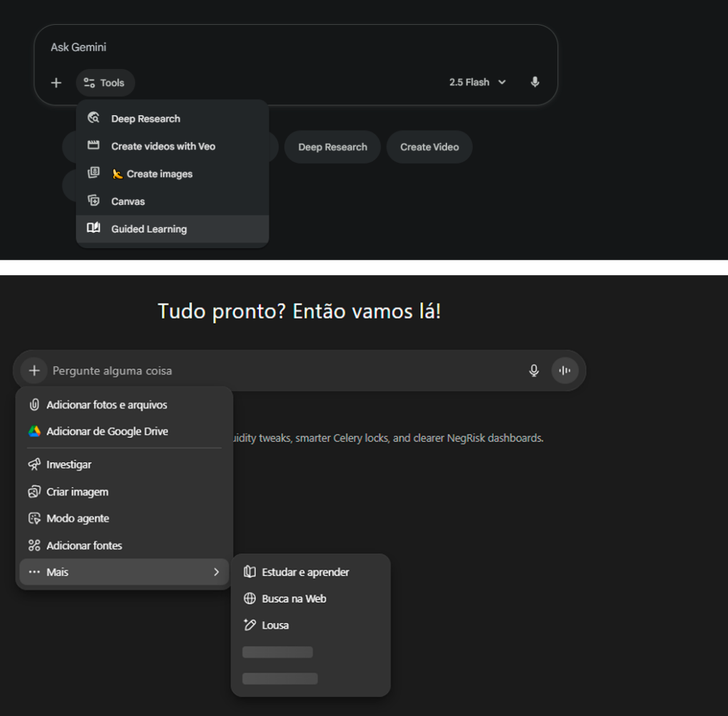Click the ChatGPT voice mode waveform icon

click(565, 370)
